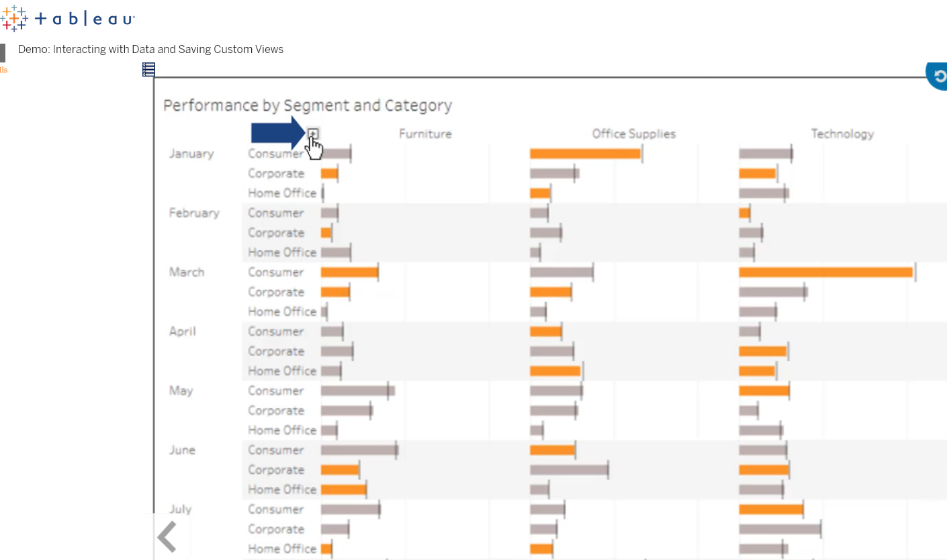Select the Office Supplies column header
The width and height of the screenshot is (947, 560).
(633, 134)
